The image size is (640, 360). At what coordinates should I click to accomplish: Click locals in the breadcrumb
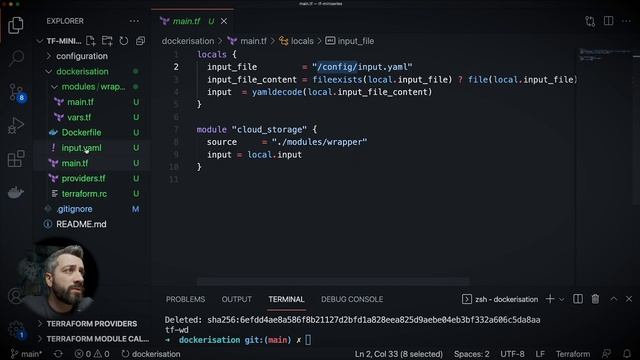(302, 41)
